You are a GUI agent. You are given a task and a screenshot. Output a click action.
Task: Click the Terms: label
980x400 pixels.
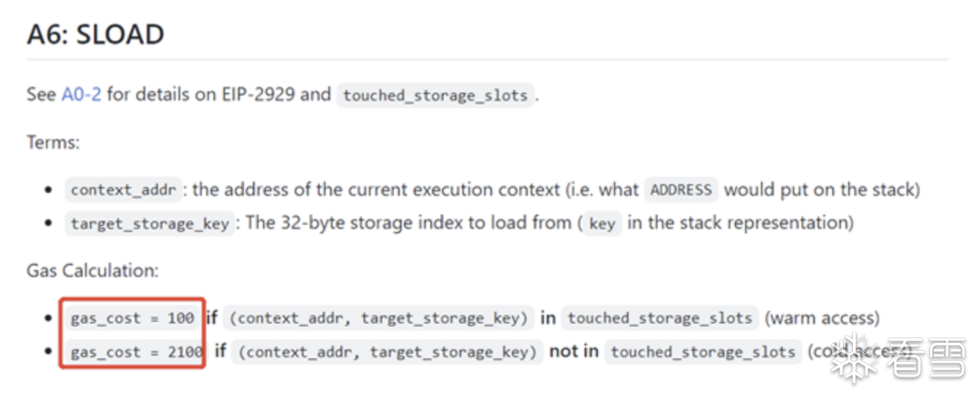[x=54, y=142]
